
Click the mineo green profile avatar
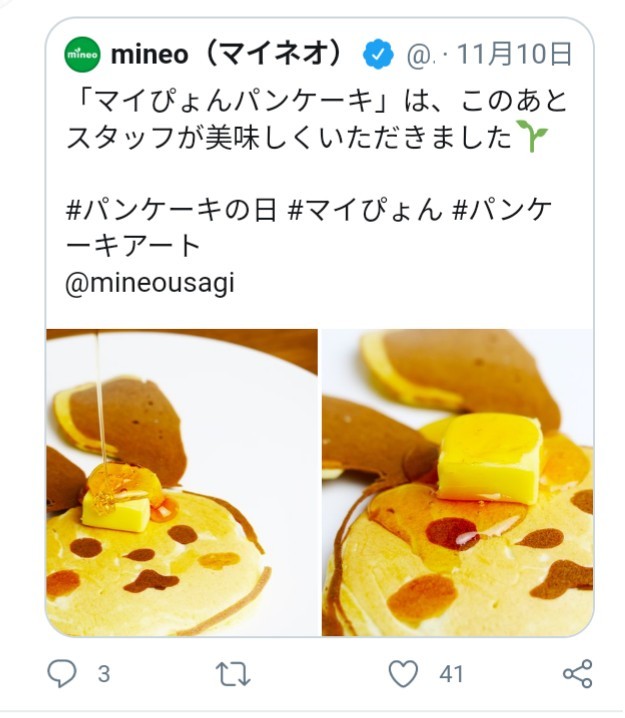(83, 54)
